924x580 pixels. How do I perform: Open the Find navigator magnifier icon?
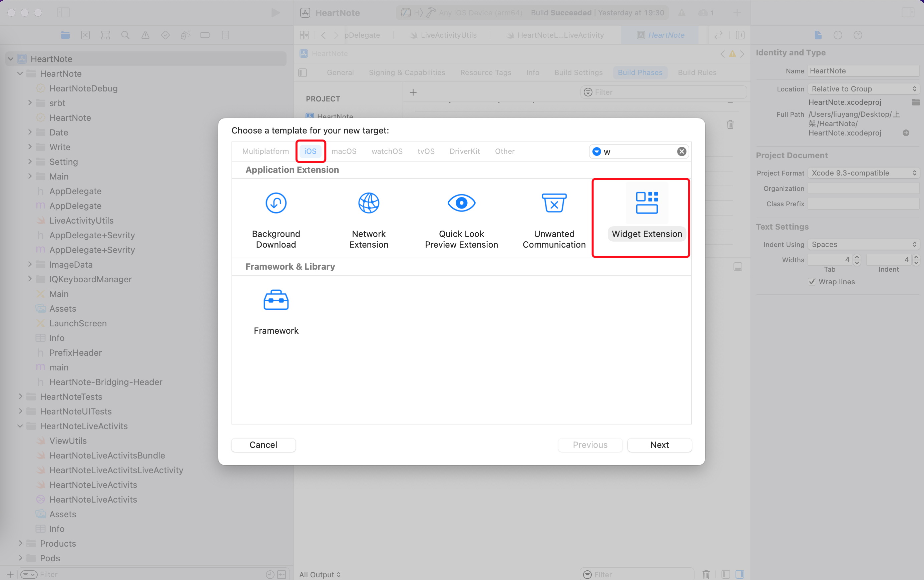(x=125, y=35)
